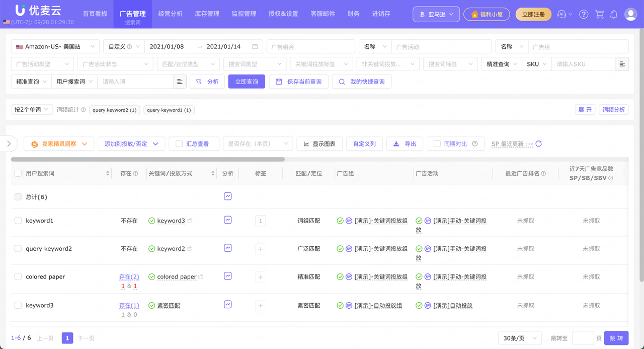Viewport: 644px width, 349px height.
Task: Select the colored paper row checkbox
Action: click(18, 277)
